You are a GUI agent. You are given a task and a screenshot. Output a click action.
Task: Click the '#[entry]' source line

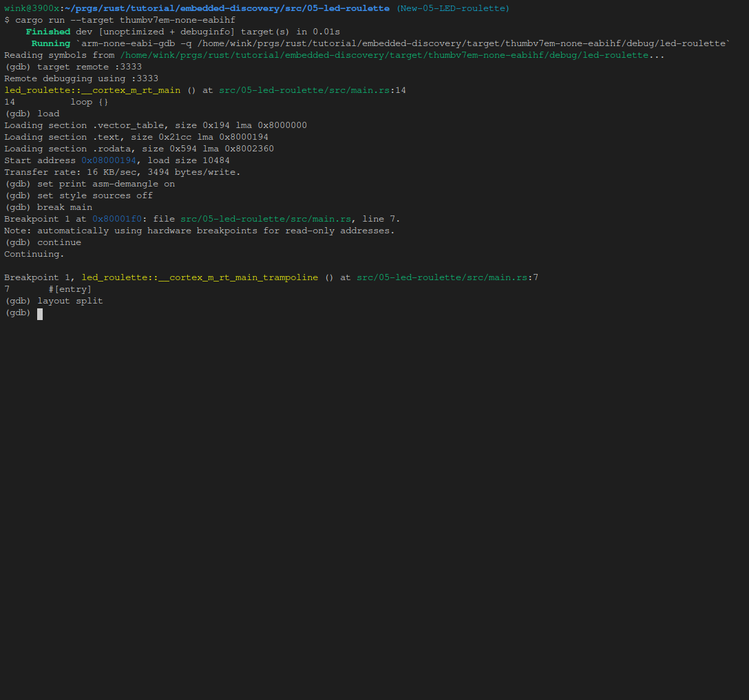70,289
